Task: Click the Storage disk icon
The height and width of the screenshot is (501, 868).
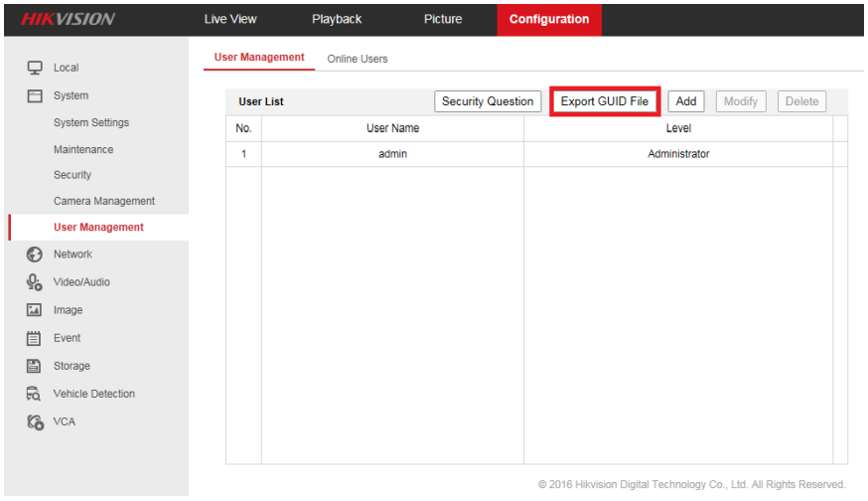Action: pyautogui.click(x=34, y=366)
